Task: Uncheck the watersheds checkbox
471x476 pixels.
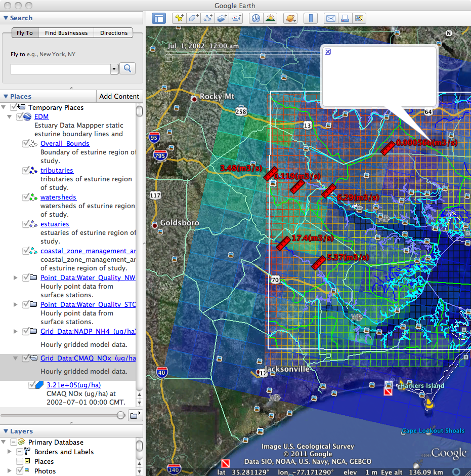Action: [26, 197]
